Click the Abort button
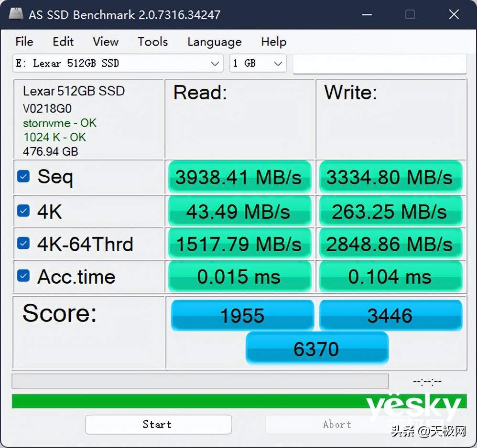The width and height of the screenshot is (477, 448). 337,424
